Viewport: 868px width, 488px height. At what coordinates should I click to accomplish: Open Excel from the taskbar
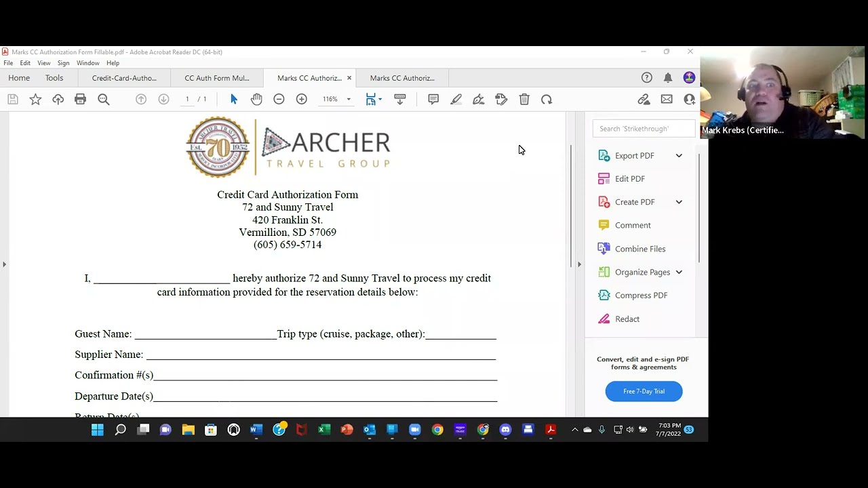click(x=324, y=430)
